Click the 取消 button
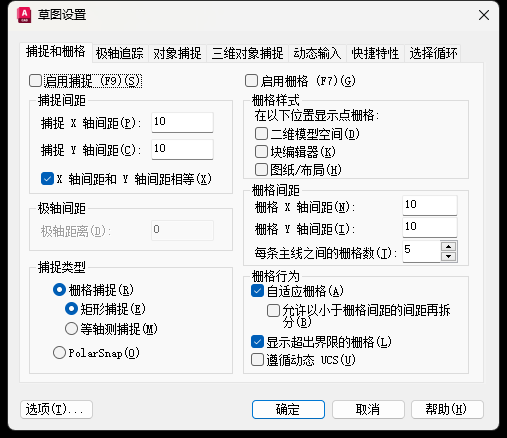 coord(368,409)
